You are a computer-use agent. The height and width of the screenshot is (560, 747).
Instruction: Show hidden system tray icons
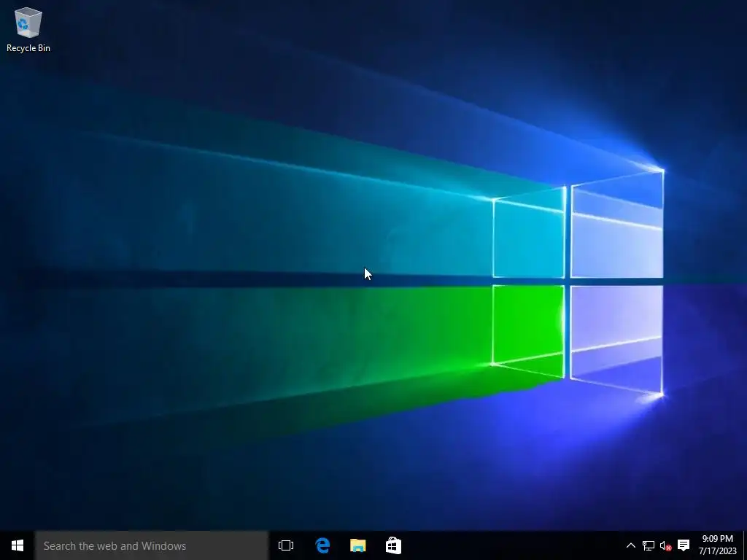(631, 545)
